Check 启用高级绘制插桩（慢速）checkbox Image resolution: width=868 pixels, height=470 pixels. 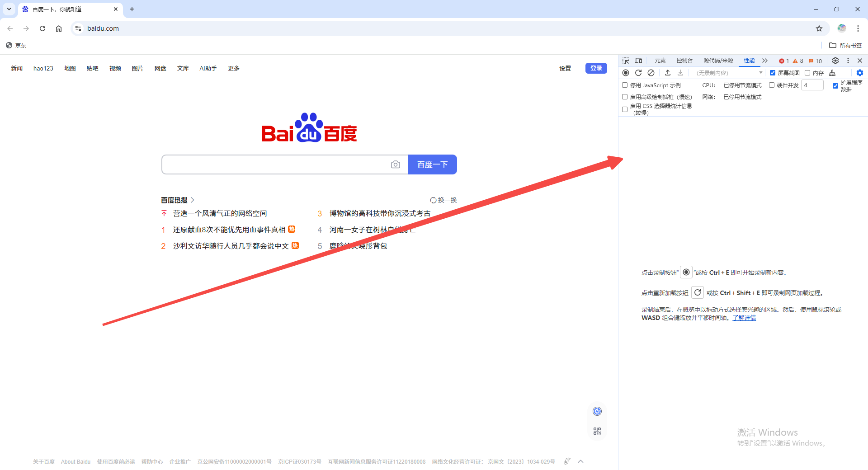[x=625, y=97]
